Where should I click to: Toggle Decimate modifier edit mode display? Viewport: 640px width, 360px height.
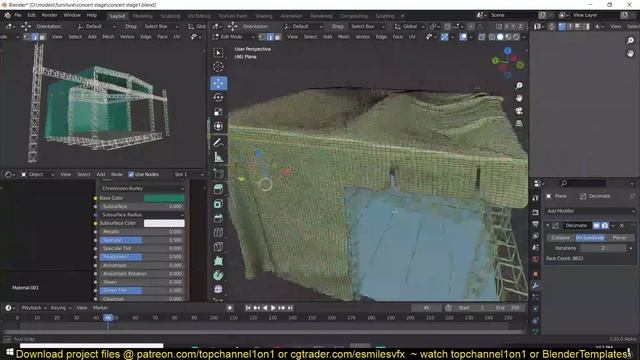tap(596, 225)
